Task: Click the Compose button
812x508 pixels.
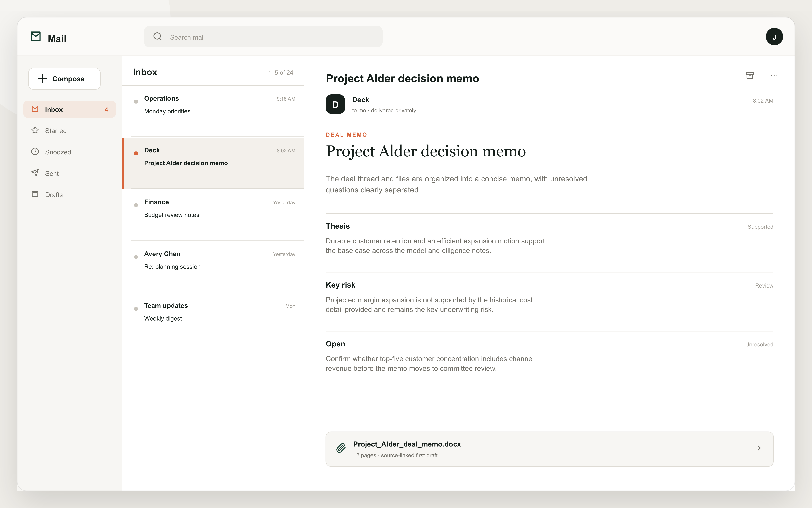Action: pyautogui.click(x=64, y=79)
